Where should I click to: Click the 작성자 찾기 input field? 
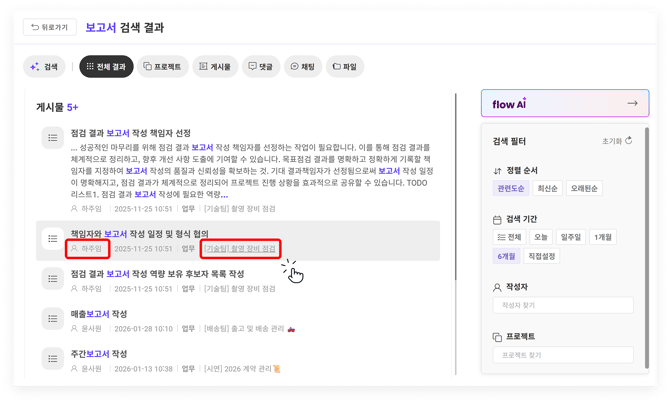[563, 305]
